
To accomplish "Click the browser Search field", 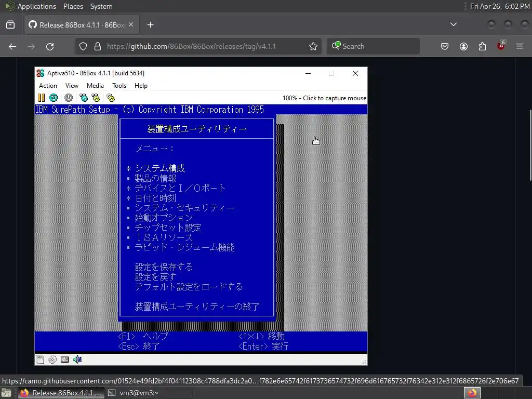I will click(373, 46).
